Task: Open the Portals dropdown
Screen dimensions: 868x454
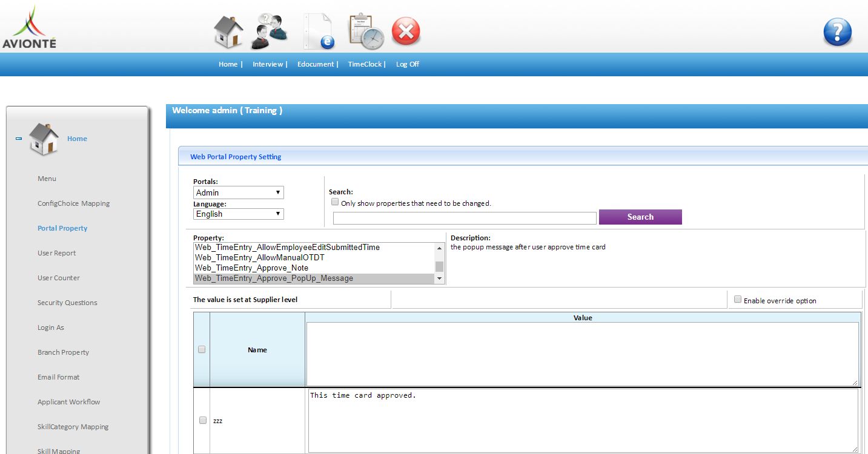Action: 239,192
